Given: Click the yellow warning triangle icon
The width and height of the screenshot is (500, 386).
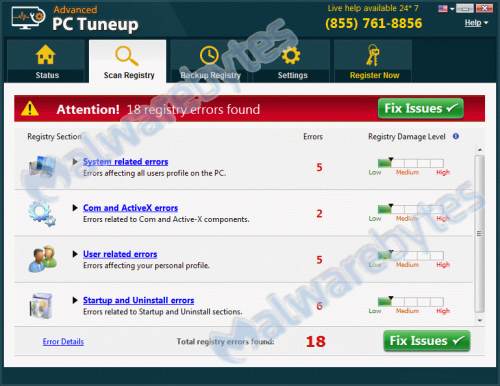Looking at the screenshot, I should pyautogui.click(x=30, y=108).
